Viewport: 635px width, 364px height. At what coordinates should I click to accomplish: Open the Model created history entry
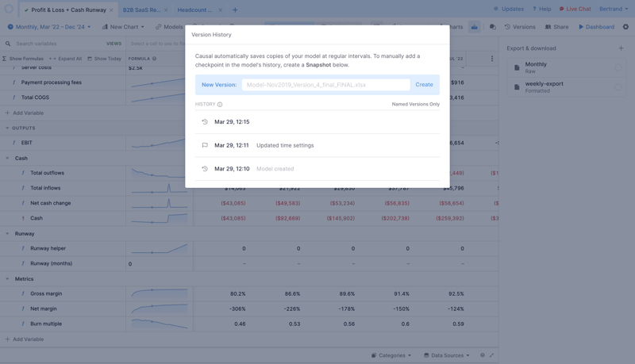(275, 169)
